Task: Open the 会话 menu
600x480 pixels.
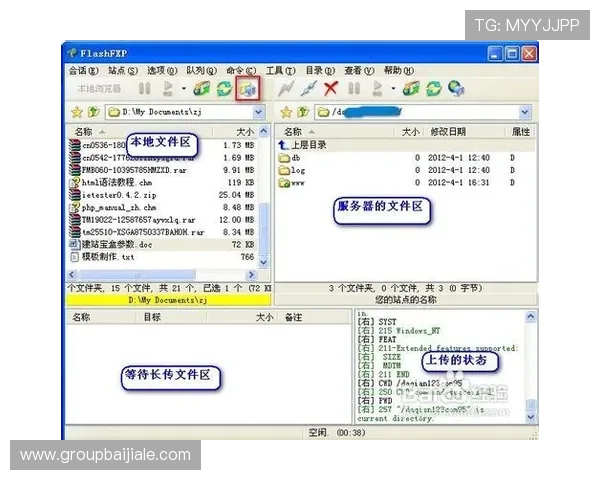Action: pyautogui.click(x=83, y=70)
